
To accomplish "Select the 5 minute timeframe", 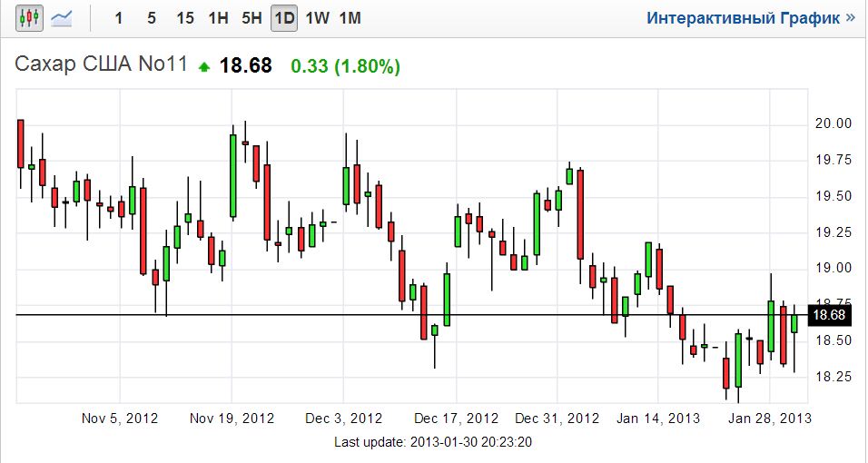I will tap(151, 18).
